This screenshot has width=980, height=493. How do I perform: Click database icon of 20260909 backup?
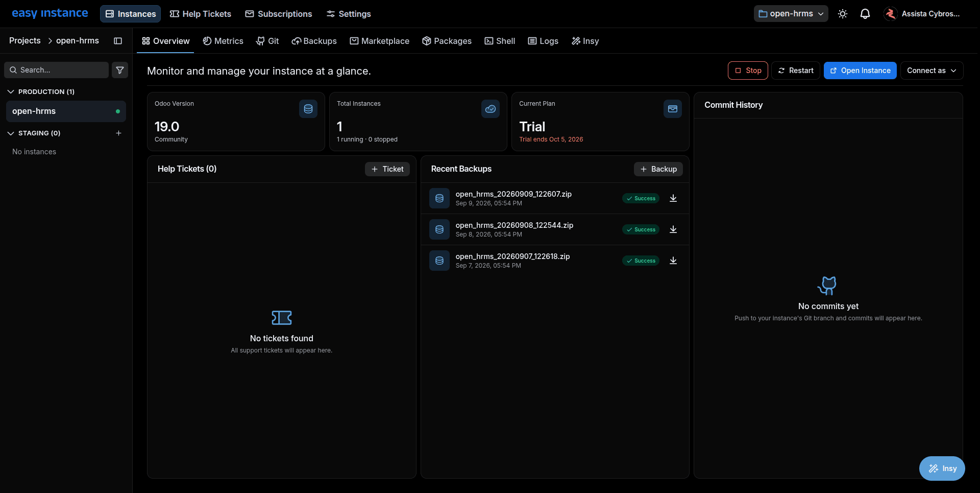439,198
